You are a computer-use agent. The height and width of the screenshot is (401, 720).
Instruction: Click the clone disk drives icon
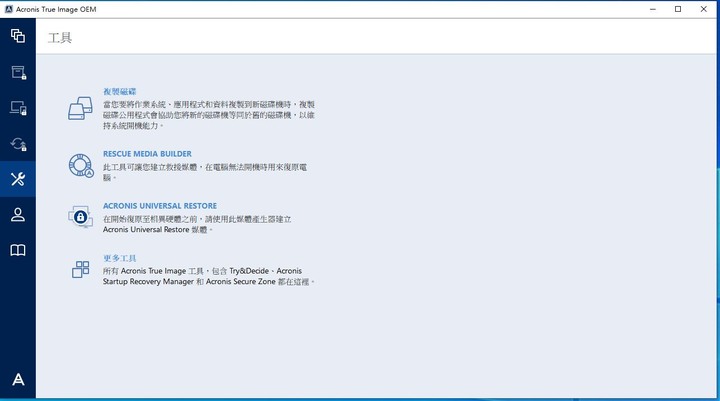[80, 108]
